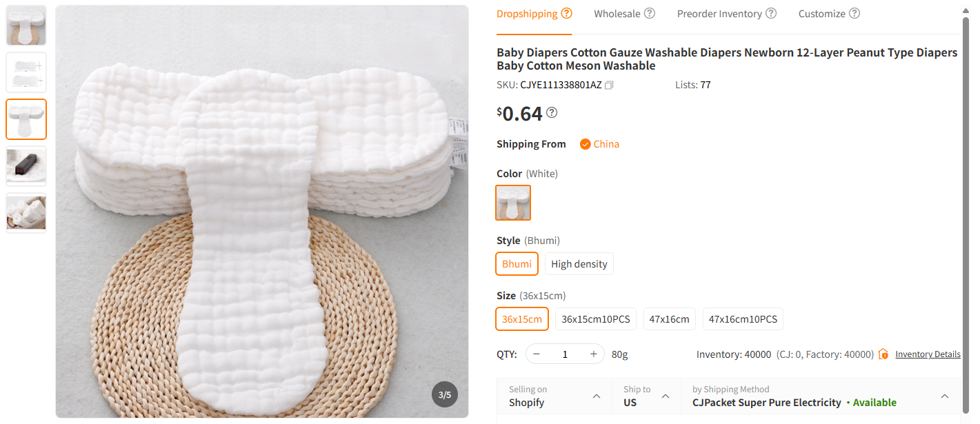980x424 pixels.
Task: Select the High density style option
Action: click(579, 263)
